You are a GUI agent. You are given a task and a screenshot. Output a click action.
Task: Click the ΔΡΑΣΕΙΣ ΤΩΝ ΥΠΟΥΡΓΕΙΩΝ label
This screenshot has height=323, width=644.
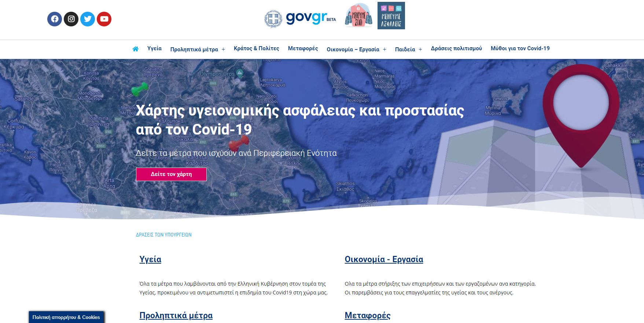tap(164, 235)
